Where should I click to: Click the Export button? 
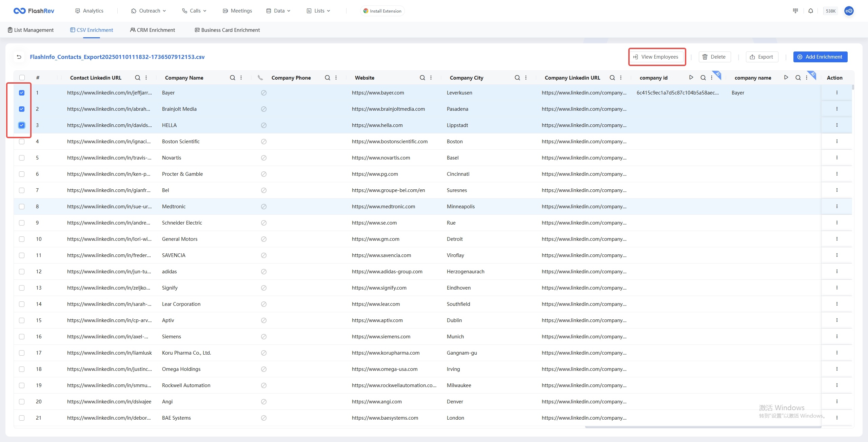[x=762, y=57]
